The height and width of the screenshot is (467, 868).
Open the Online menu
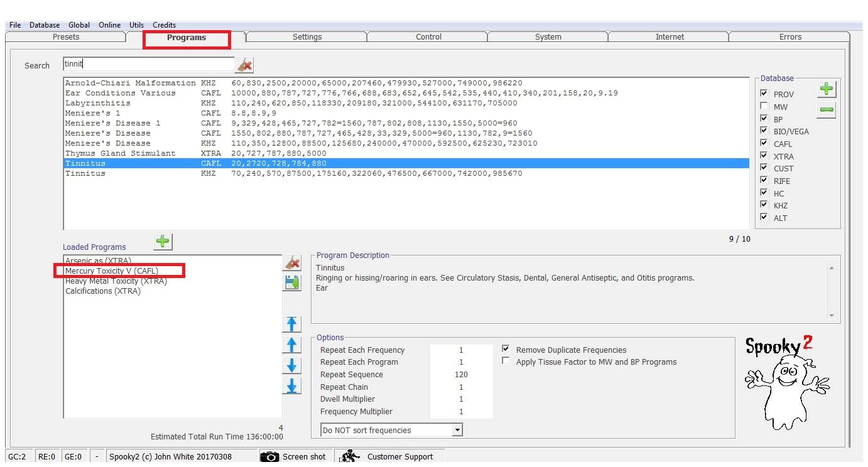[109, 25]
